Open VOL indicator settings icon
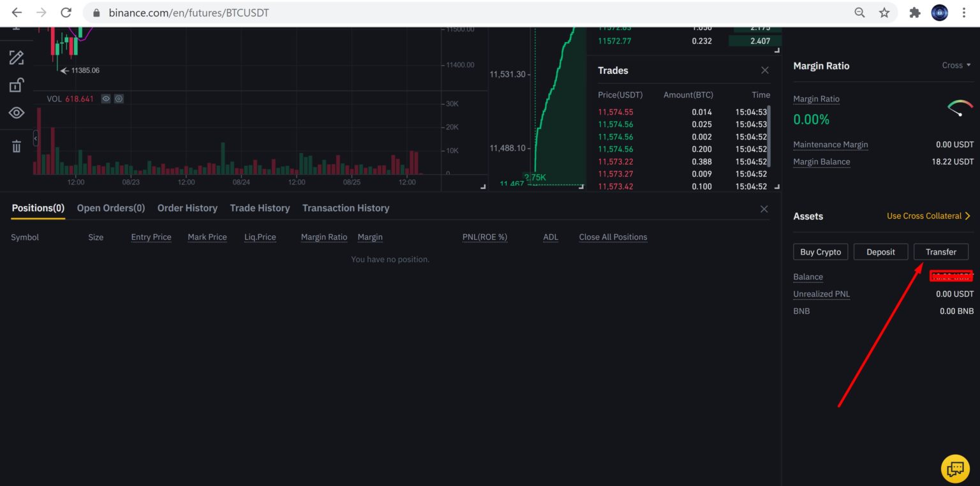 point(119,99)
